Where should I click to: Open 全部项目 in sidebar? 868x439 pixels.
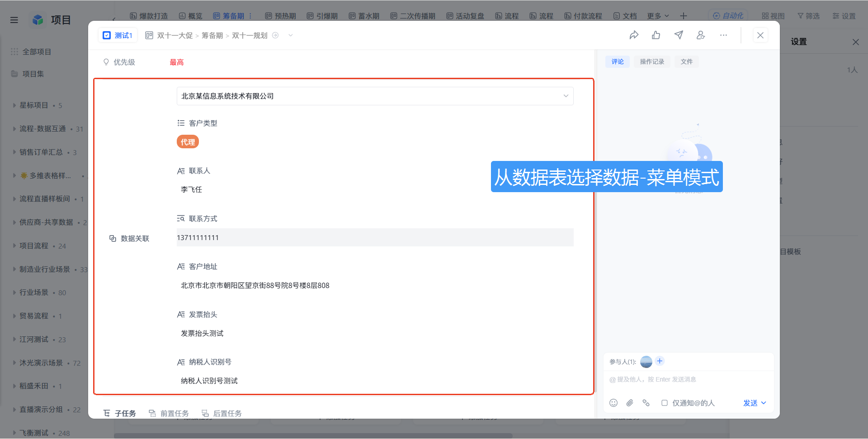31,52
